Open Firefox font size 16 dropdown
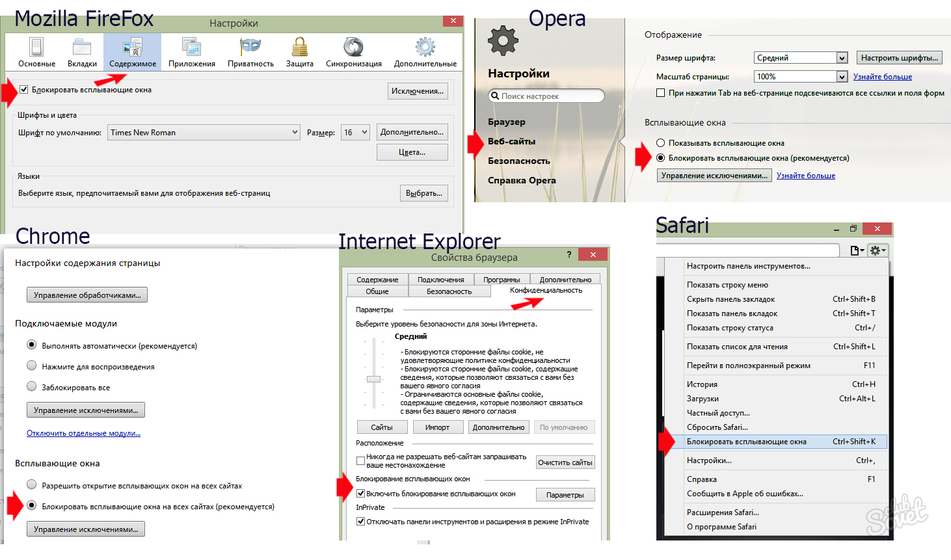951x560 pixels. (x=355, y=132)
